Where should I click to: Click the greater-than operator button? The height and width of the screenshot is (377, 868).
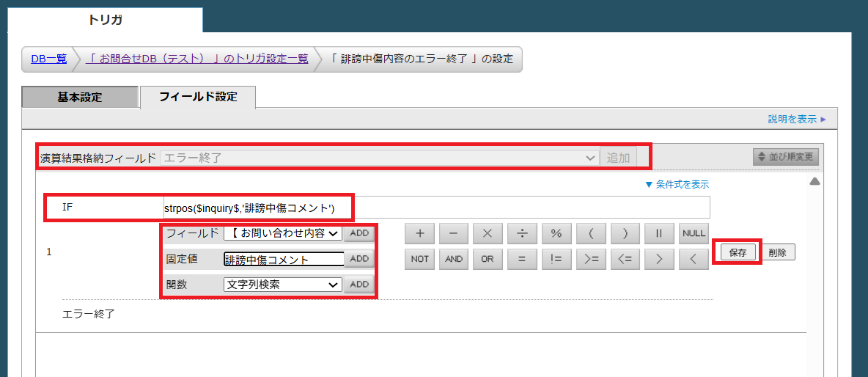pyautogui.click(x=659, y=259)
